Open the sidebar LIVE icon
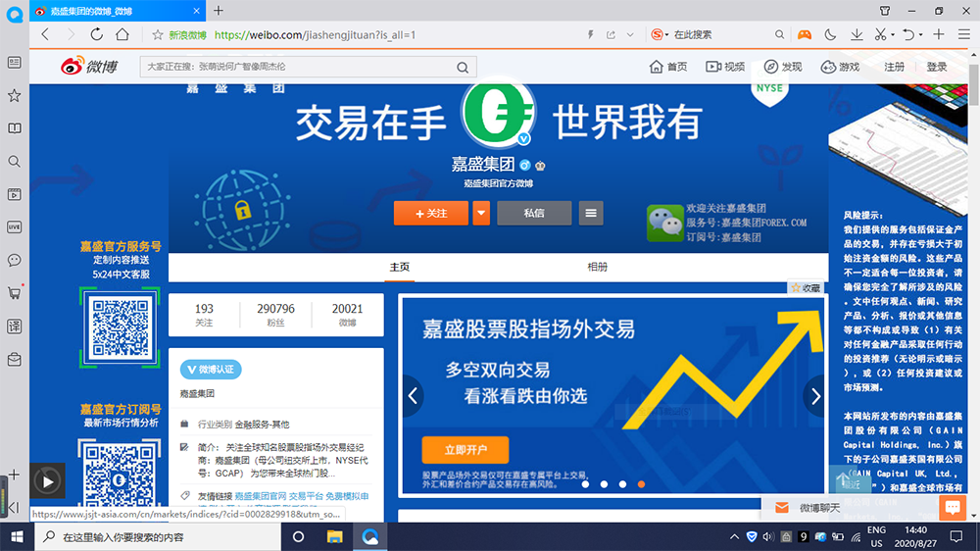 [x=14, y=227]
